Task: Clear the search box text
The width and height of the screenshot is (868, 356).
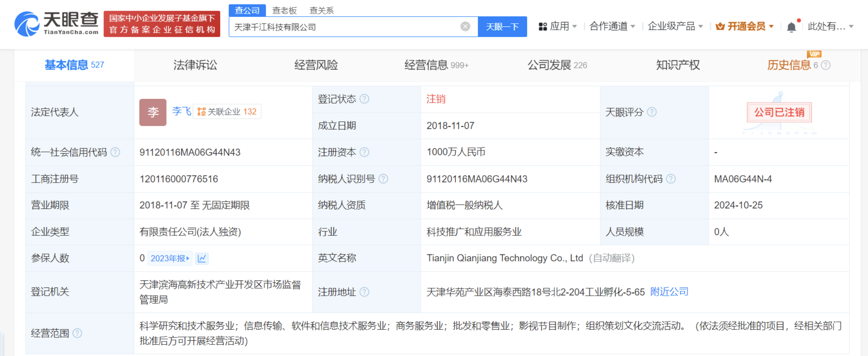Action: pos(465,27)
